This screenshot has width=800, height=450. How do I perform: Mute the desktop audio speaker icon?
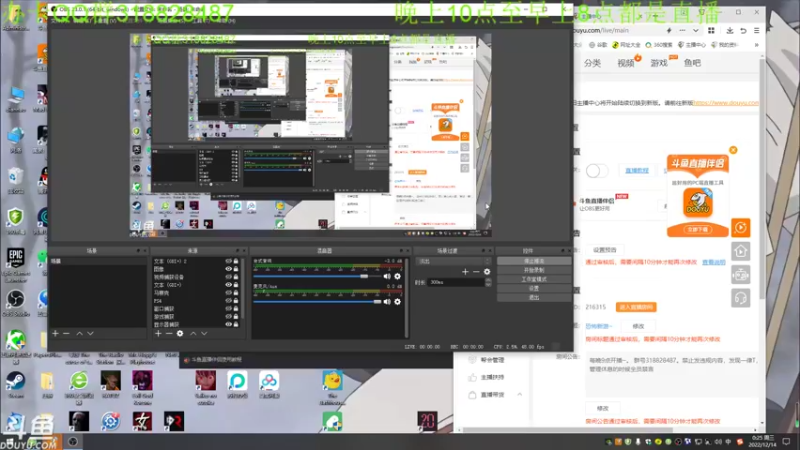(387, 276)
